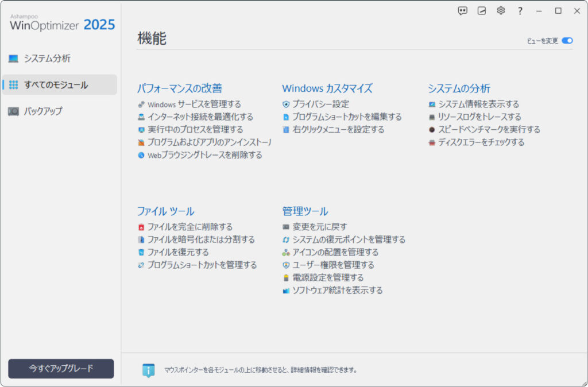This screenshot has width=588, height=387.
Task: Open ファイルを復元する
Action: click(178, 253)
